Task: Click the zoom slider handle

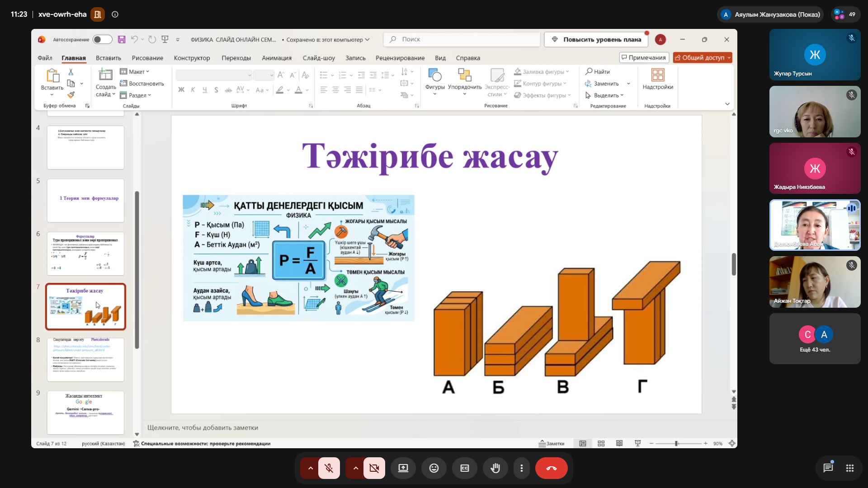Action: 677,444
